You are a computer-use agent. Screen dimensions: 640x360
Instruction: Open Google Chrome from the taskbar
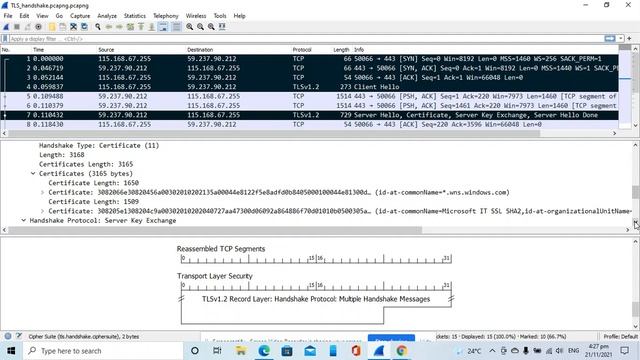coord(402,351)
